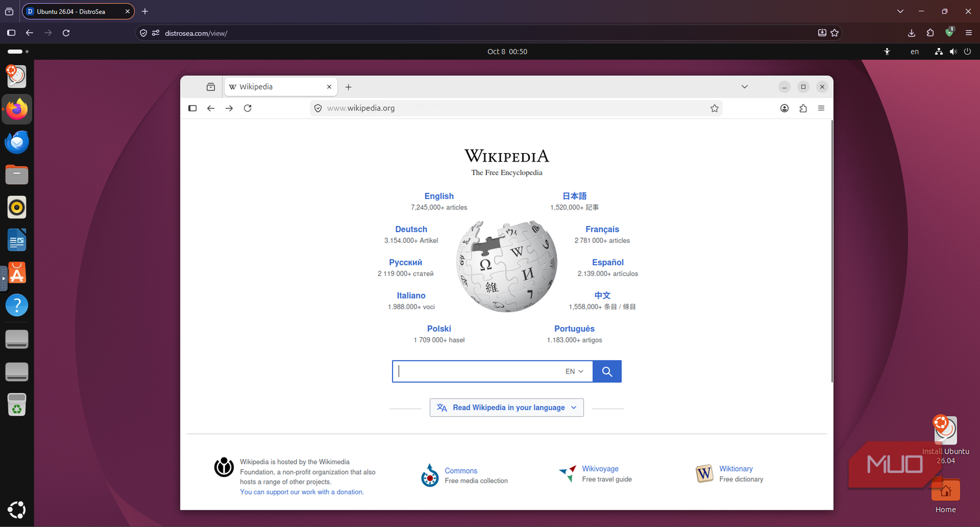Open the Files manager in the dock
Image resolution: width=980 pixels, height=527 pixels.
click(x=17, y=175)
